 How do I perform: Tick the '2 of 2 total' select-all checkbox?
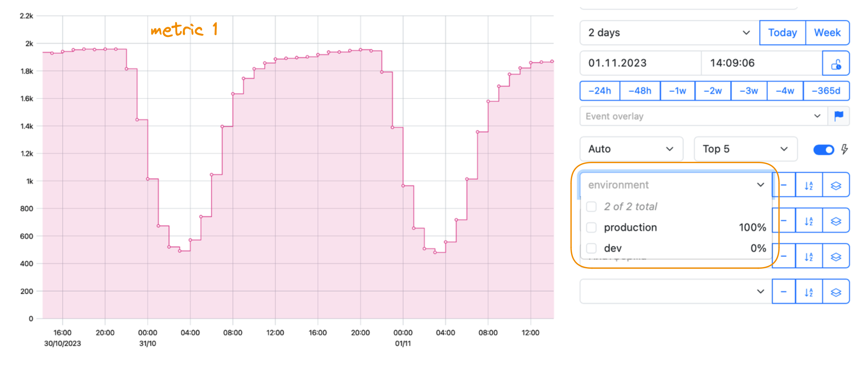click(x=592, y=207)
